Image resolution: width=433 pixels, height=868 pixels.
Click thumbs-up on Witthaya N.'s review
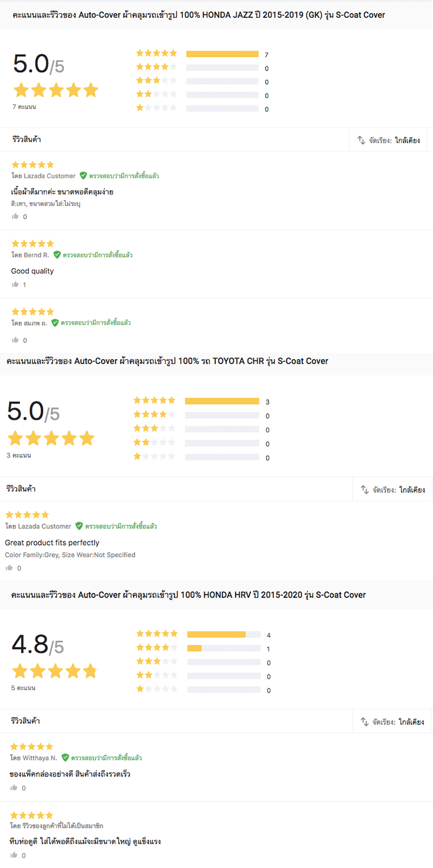tap(14, 788)
